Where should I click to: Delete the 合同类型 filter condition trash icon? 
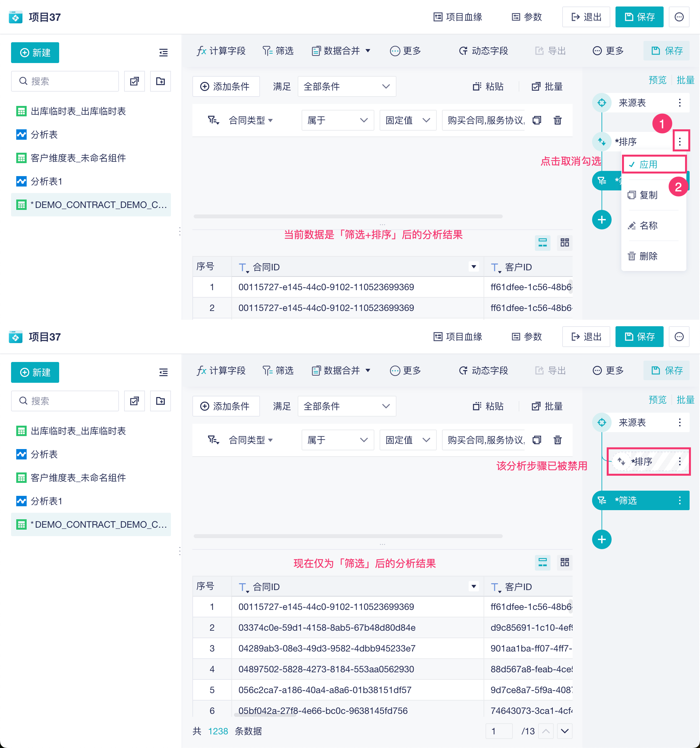(x=557, y=121)
